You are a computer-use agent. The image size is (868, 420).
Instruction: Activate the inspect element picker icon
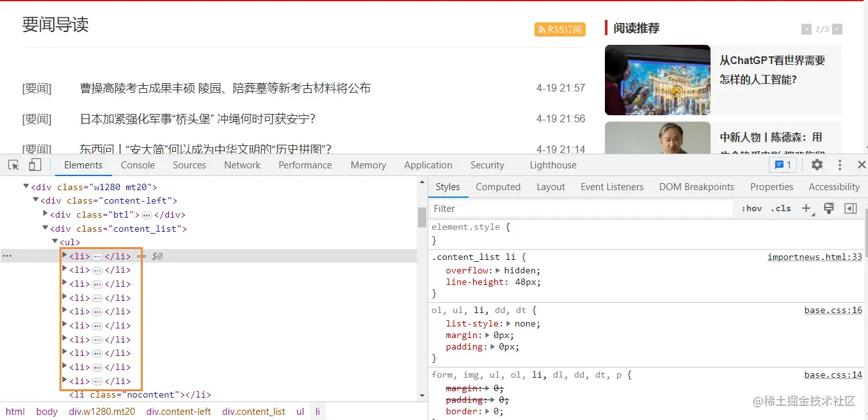click(13, 165)
